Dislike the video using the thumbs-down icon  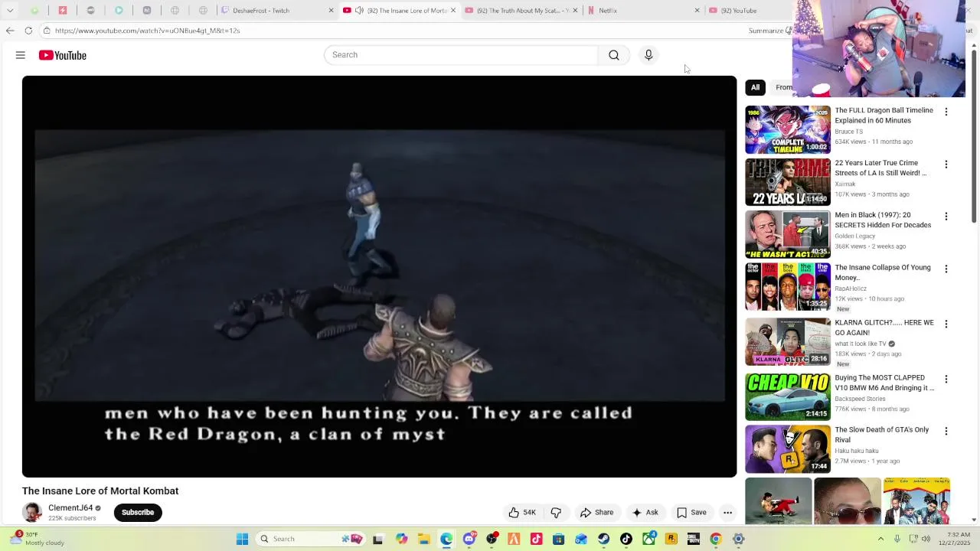[x=556, y=513]
